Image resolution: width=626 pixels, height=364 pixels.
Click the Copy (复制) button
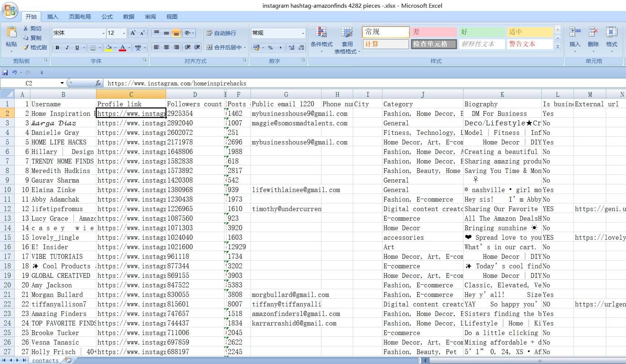[32, 38]
